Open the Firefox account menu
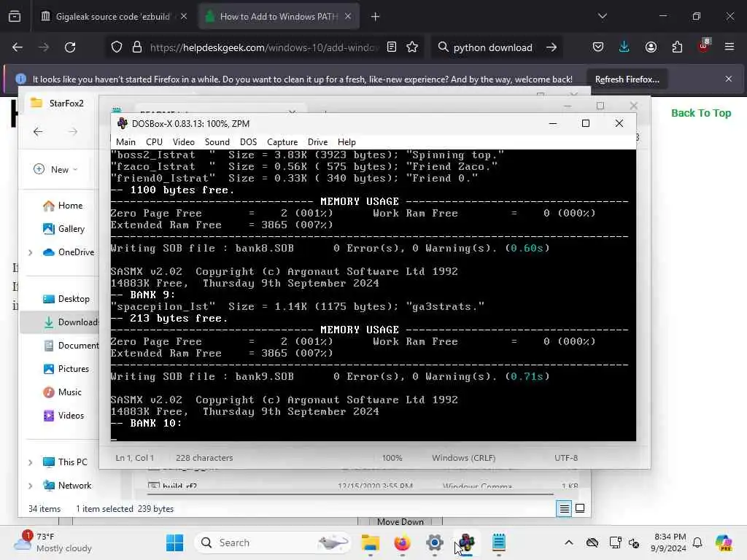The height and width of the screenshot is (560, 747). click(x=651, y=47)
